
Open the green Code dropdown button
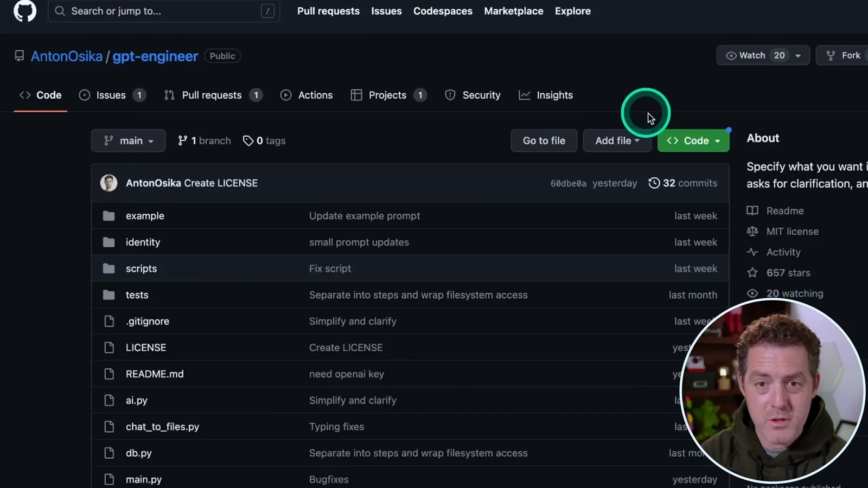point(693,140)
